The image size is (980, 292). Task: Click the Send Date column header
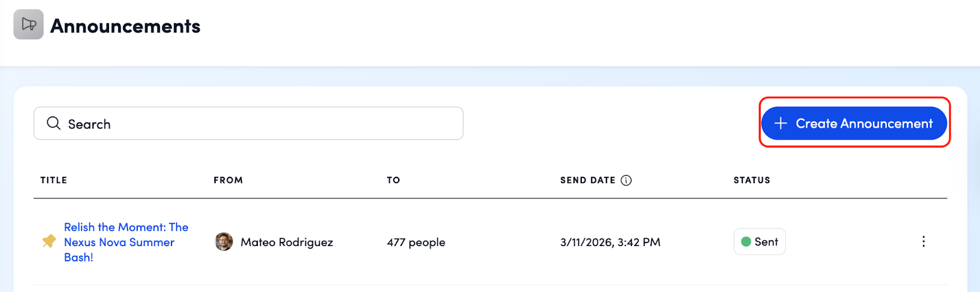[587, 180]
